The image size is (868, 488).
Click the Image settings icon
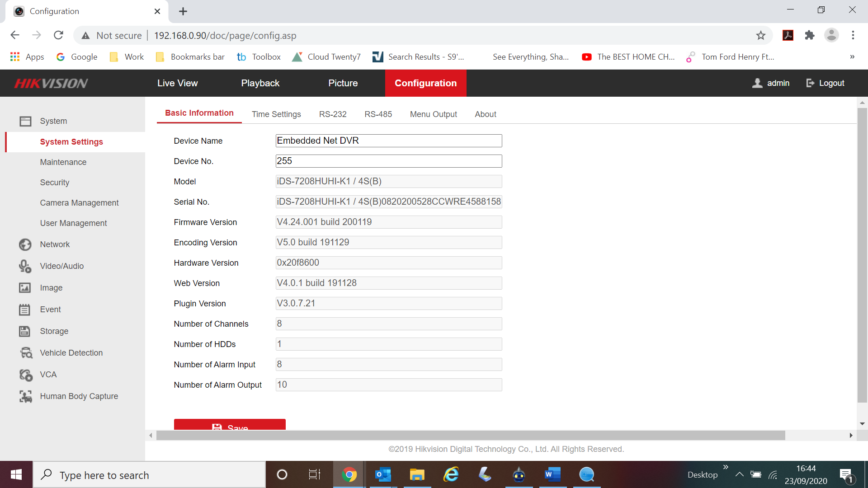point(25,288)
